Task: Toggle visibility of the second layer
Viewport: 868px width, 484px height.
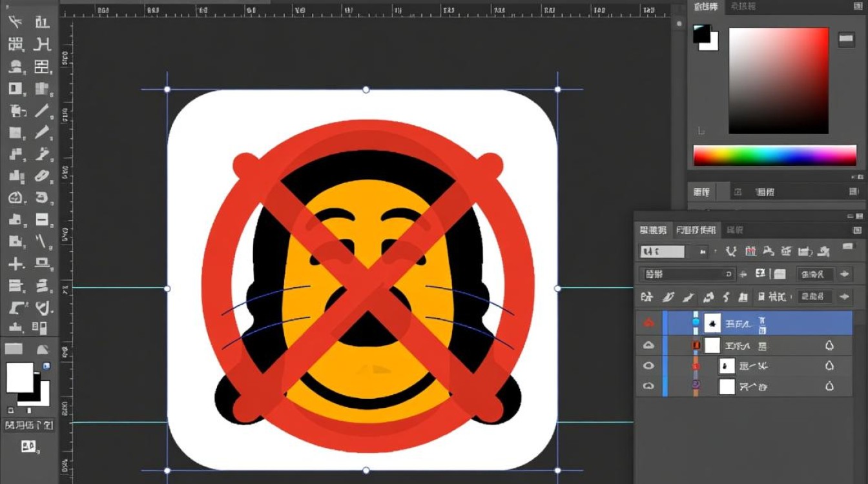Action: tap(649, 346)
